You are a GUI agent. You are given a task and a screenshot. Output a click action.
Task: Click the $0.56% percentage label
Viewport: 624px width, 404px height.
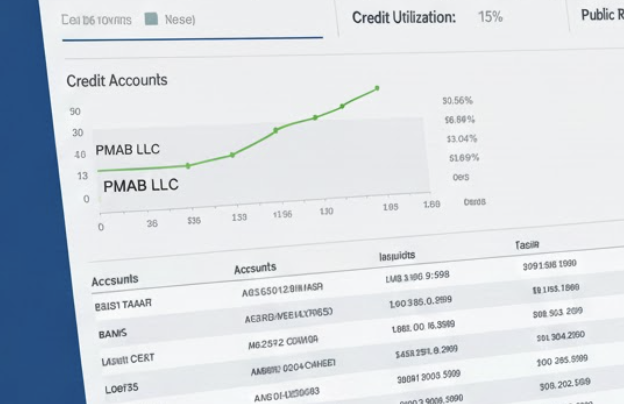(x=457, y=100)
